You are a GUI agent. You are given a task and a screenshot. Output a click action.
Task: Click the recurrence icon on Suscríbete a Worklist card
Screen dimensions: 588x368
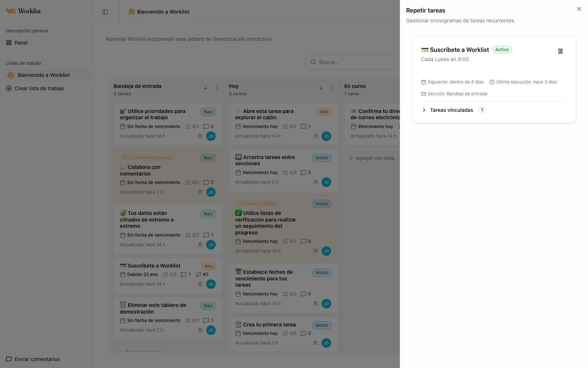tap(198, 275)
